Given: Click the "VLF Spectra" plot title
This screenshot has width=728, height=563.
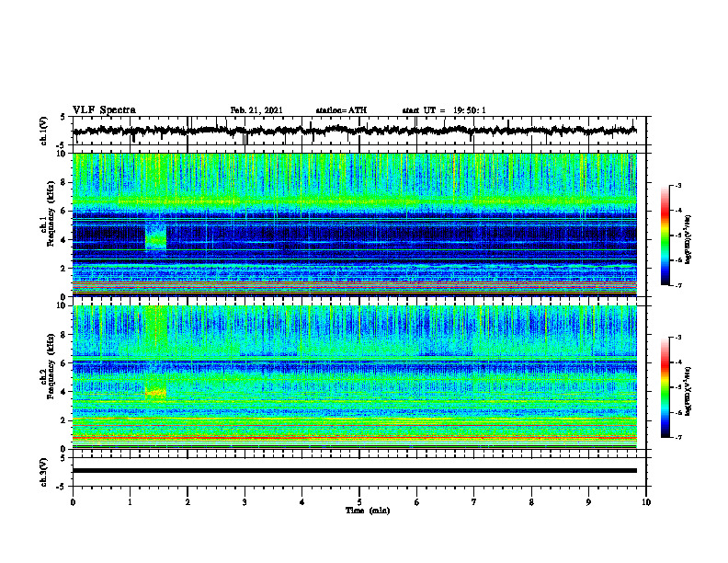Looking at the screenshot, I should 104,110.
